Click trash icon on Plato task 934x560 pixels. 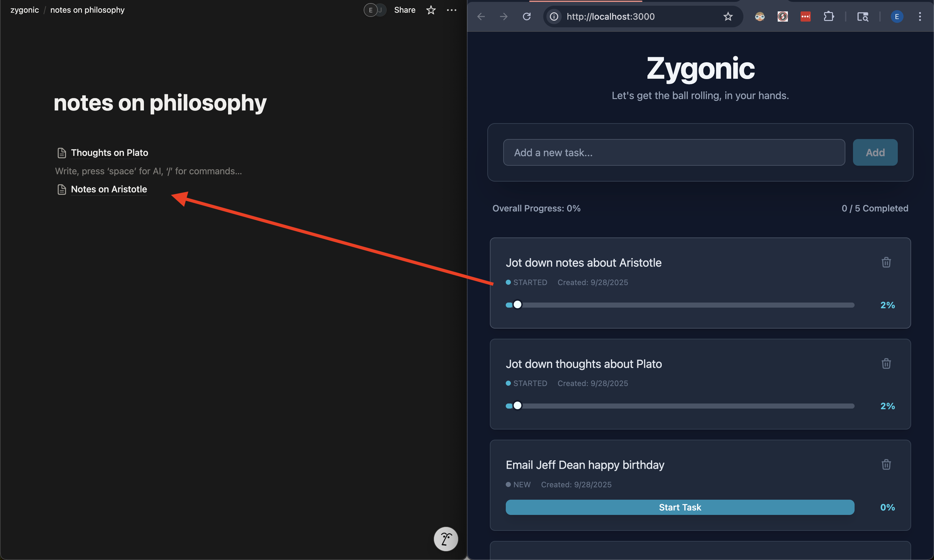886,363
